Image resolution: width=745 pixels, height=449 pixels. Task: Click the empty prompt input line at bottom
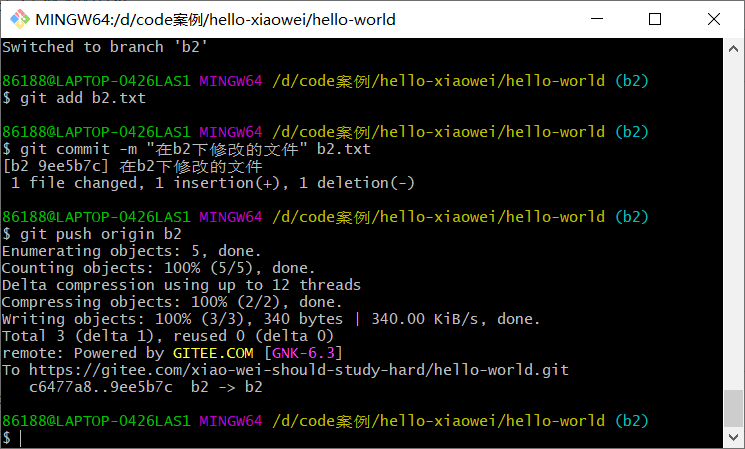[361, 438]
